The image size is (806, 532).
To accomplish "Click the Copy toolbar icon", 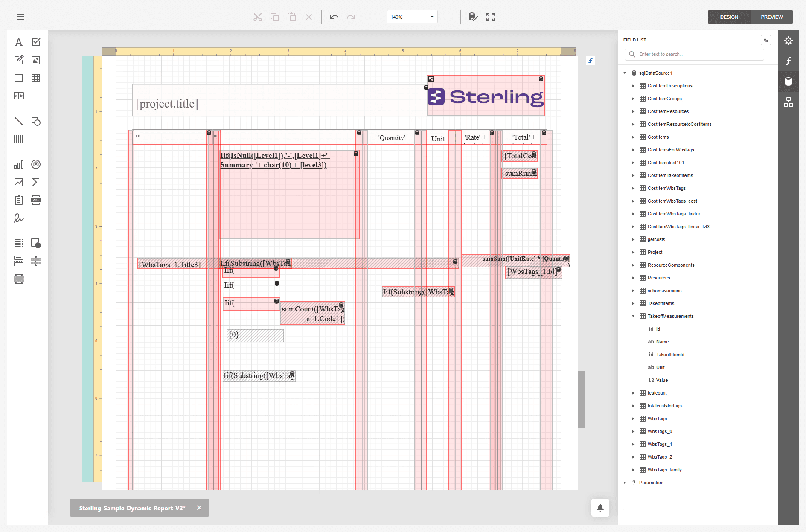I will pyautogui.click(x=275, y=17).
